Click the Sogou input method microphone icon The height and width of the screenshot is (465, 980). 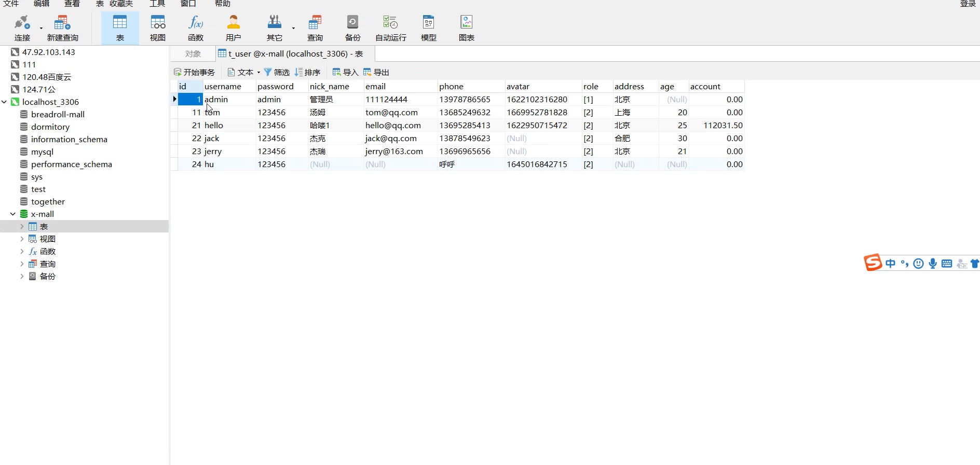pos(933,264)
